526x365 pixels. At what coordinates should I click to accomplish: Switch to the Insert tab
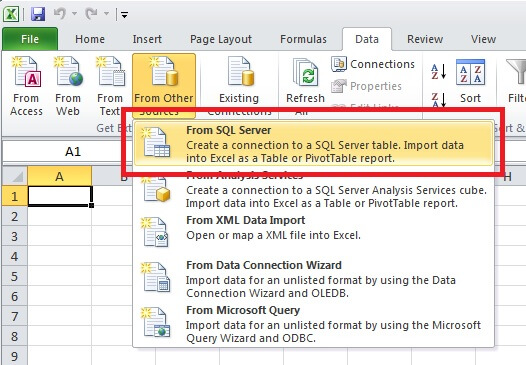147,39
